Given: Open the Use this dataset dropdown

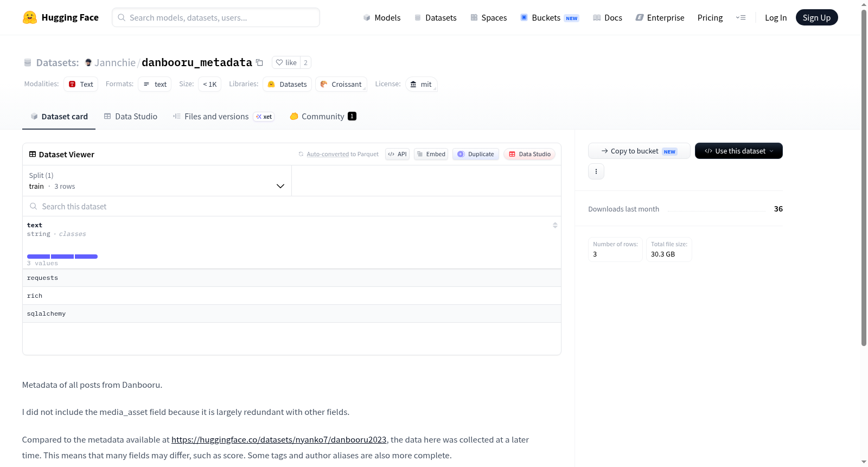Looking at the screenshot, I should click(x=739, y=151).
